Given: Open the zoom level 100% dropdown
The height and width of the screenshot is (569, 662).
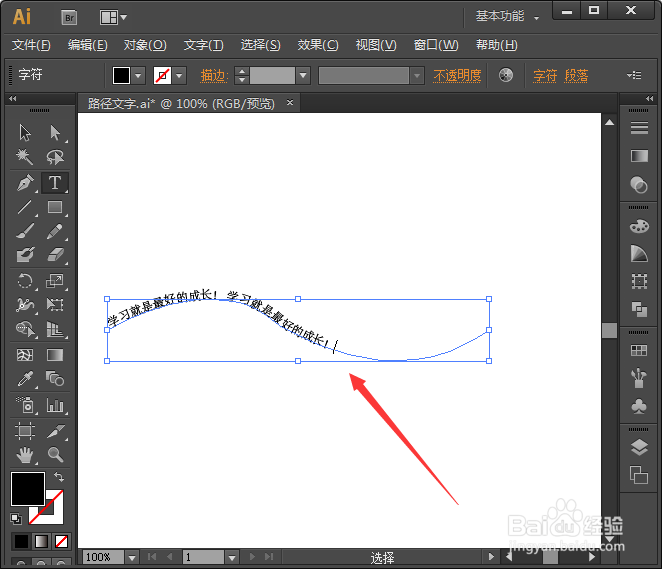Looking at the screenshot, I should [132, 558].
